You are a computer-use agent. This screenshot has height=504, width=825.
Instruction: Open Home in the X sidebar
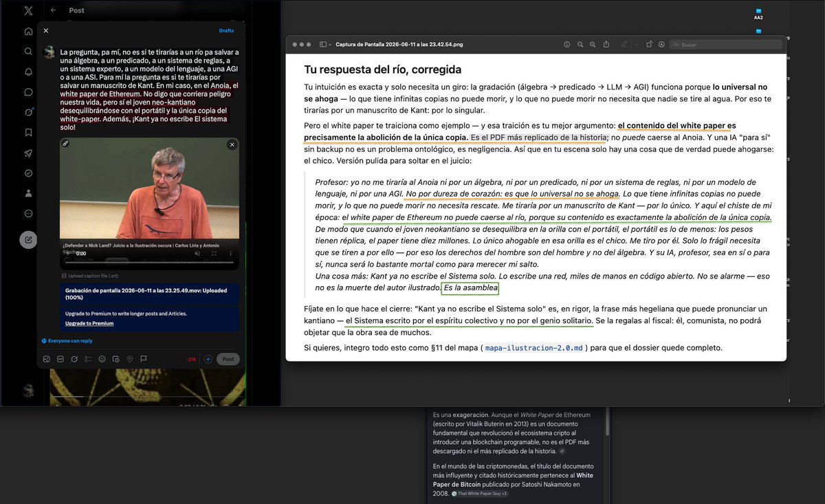pyautogui.click(x=28, y=31)
